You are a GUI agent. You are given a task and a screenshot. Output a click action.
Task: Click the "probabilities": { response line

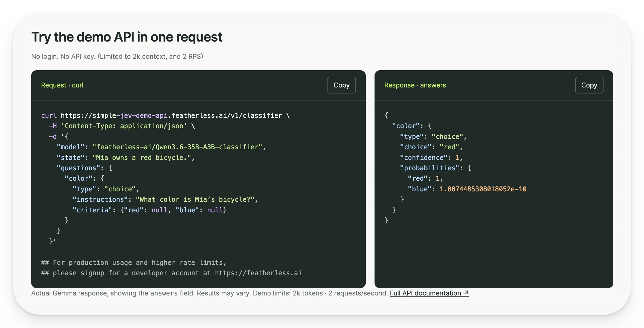click(x=435, y=168)
